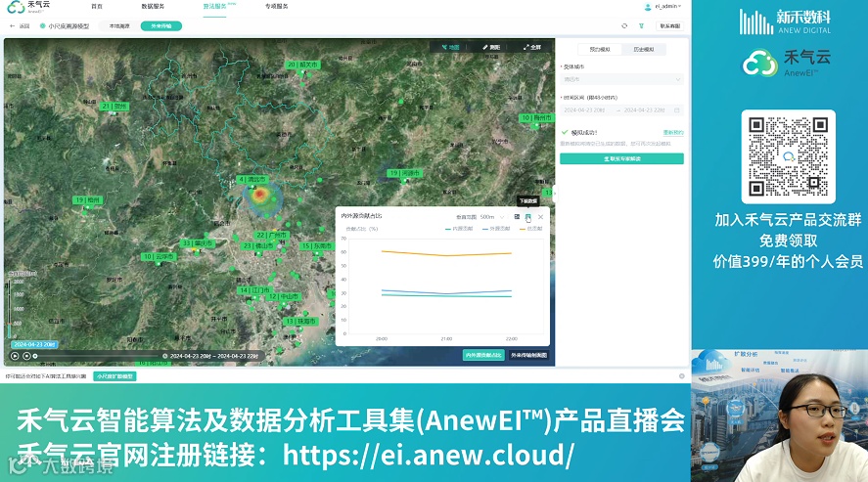Select the 10 | 梅州市 map marker
868x482 pixels.
coord(536,117)
